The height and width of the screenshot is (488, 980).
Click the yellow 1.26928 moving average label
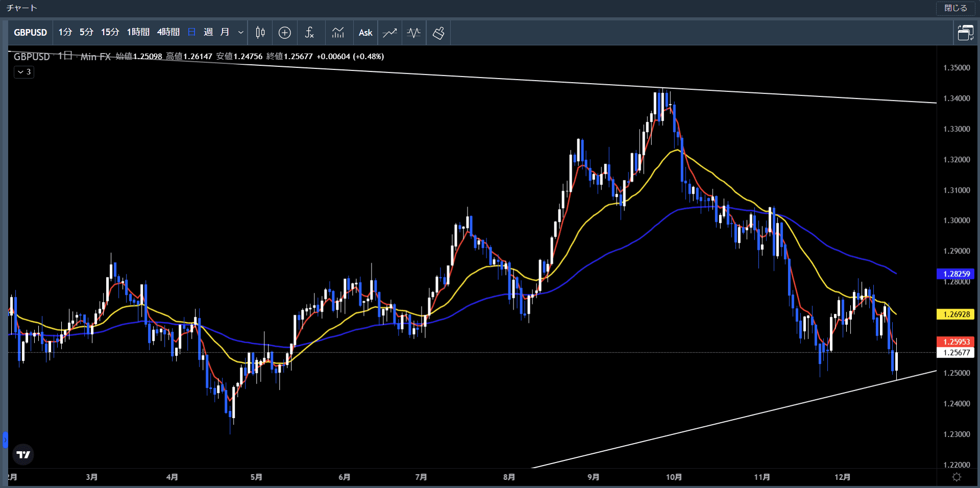coord(956,315)
